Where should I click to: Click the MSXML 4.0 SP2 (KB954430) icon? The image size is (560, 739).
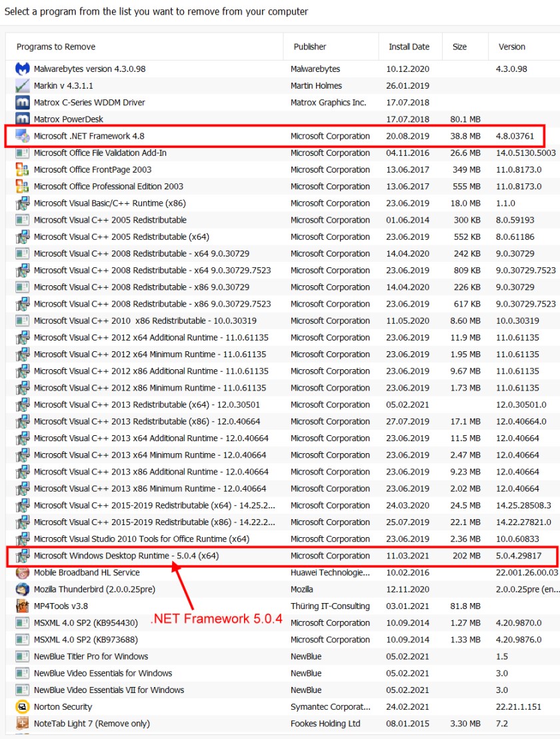pyautogui.click(x=22, y=623)
